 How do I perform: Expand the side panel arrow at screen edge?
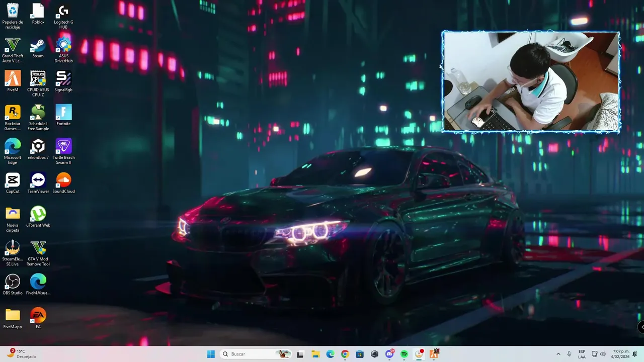pyautogui.click(x=641, y=327)
